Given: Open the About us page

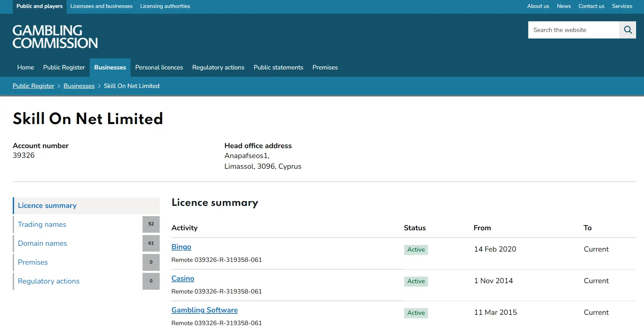Looking at the screenshot, I should [538, 6].
